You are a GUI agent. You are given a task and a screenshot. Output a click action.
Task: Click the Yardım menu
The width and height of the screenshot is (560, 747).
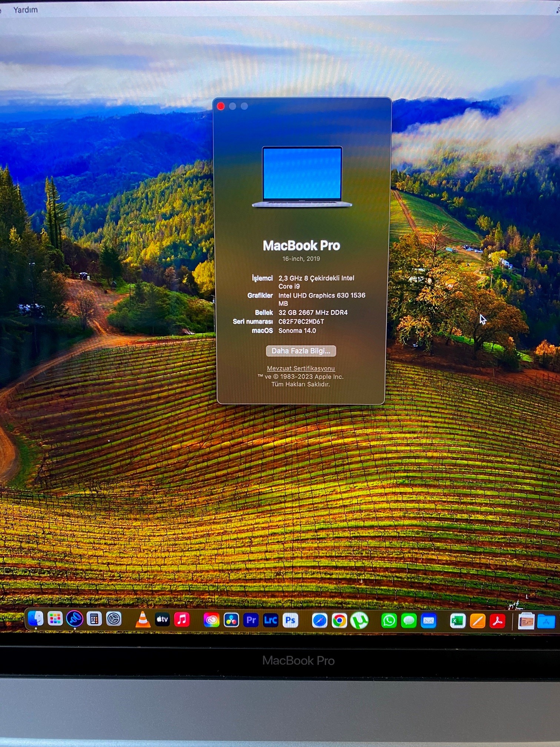[25, 10]
